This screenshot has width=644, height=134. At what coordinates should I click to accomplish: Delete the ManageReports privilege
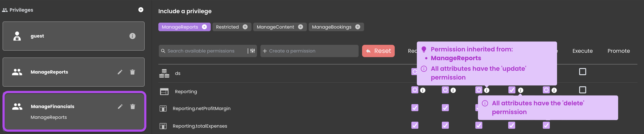[x=133, y=72]
